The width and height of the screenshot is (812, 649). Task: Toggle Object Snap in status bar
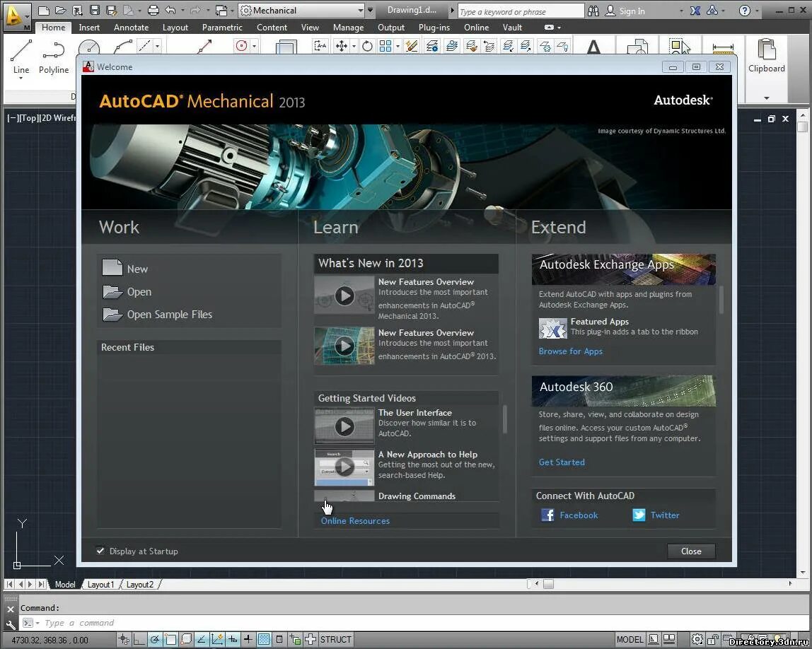tap(170, 640)
